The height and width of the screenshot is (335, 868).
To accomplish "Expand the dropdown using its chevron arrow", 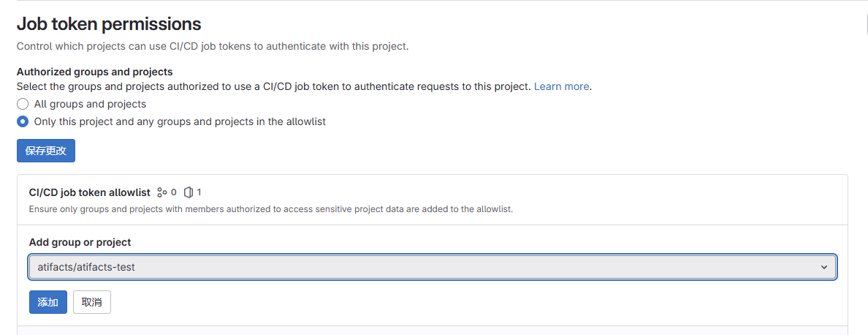I will click(x=824, y=267).
